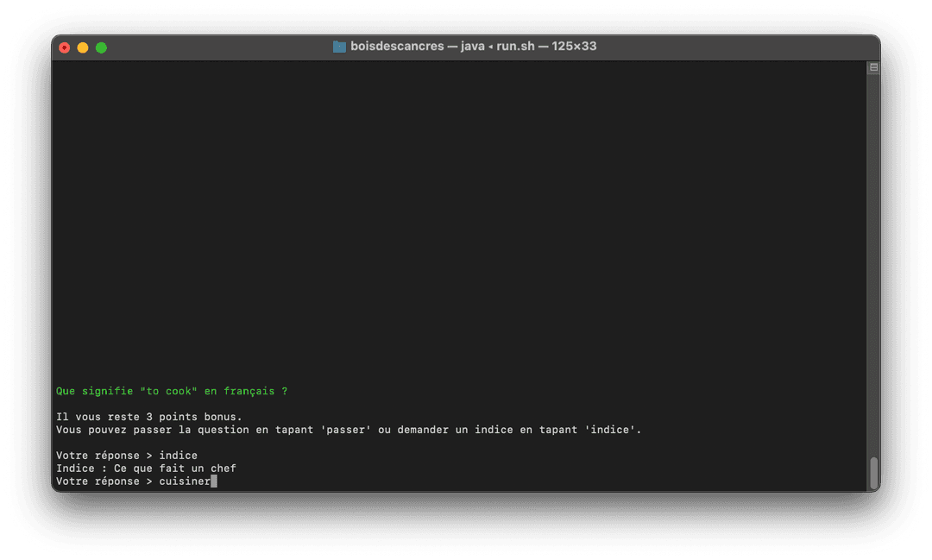Image resolution: width=932 pixels, height=560 pixels.
Task: Minimize the terminal using yellow button
Action: point(83,47)
